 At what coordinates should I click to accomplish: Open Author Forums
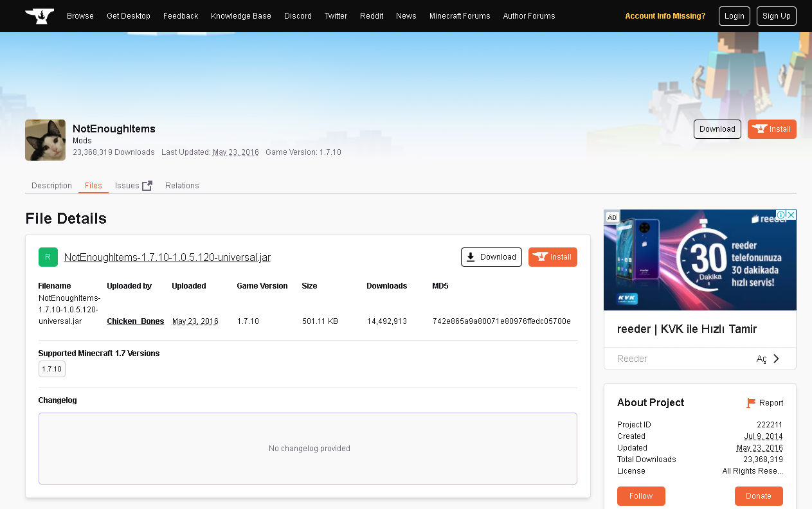coord(529,16)
